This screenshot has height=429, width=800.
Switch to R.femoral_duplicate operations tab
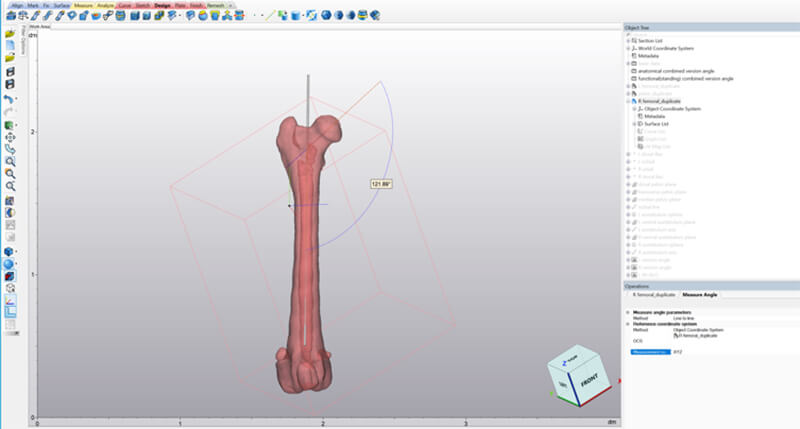653,295
